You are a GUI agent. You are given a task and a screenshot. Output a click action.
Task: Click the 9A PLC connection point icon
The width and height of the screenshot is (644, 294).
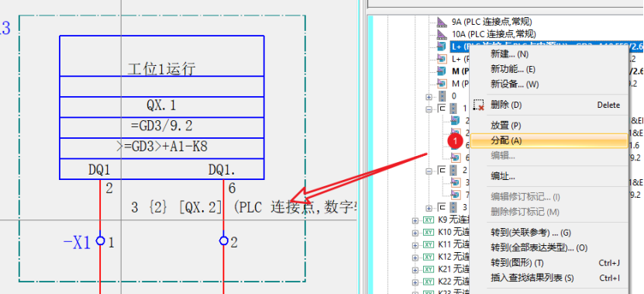tap(442, 22)
